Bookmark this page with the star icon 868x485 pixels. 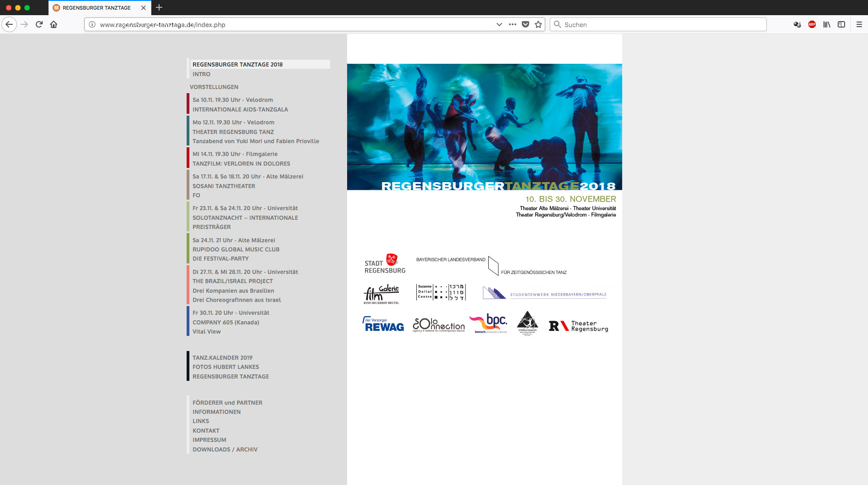pos(538,24)
